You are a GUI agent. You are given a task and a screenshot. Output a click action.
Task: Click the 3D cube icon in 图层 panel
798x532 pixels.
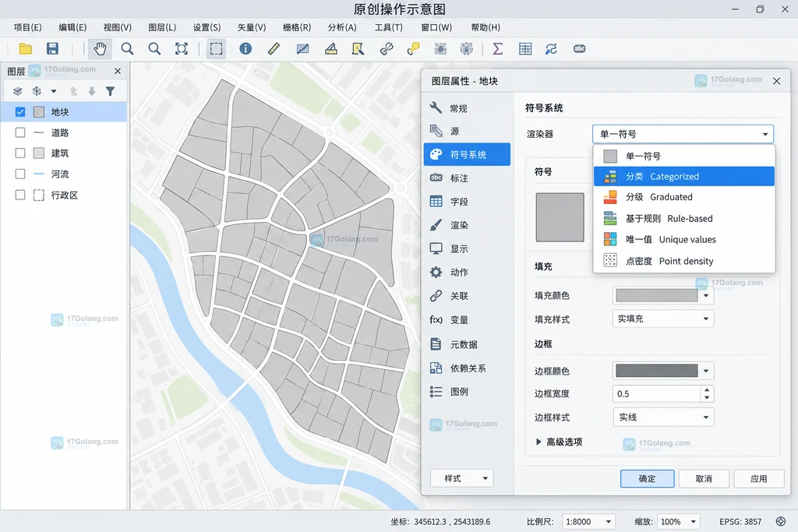coord(37,91)
